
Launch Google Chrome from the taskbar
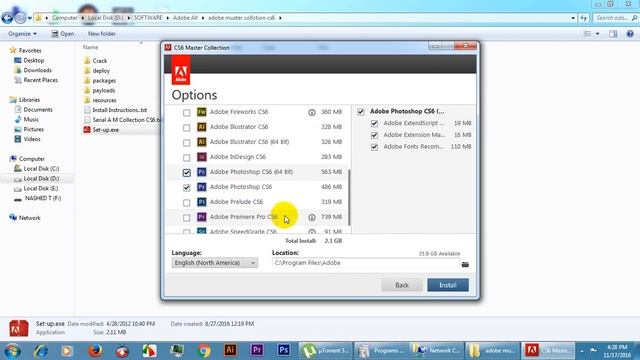click(x=204, y=351)
